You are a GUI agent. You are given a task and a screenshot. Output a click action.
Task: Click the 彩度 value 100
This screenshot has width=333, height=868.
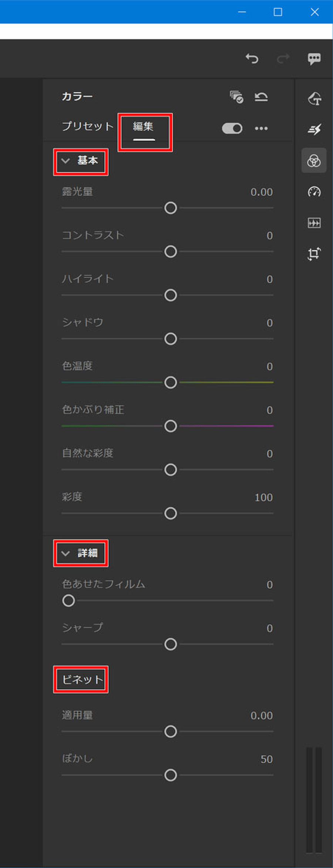point(263,498)
